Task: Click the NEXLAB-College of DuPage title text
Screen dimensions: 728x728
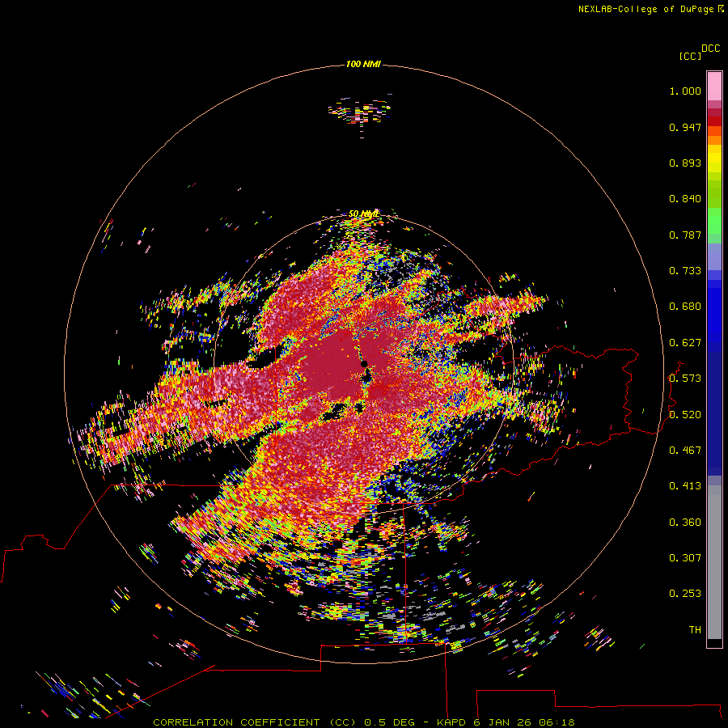Action: (645, 9)
